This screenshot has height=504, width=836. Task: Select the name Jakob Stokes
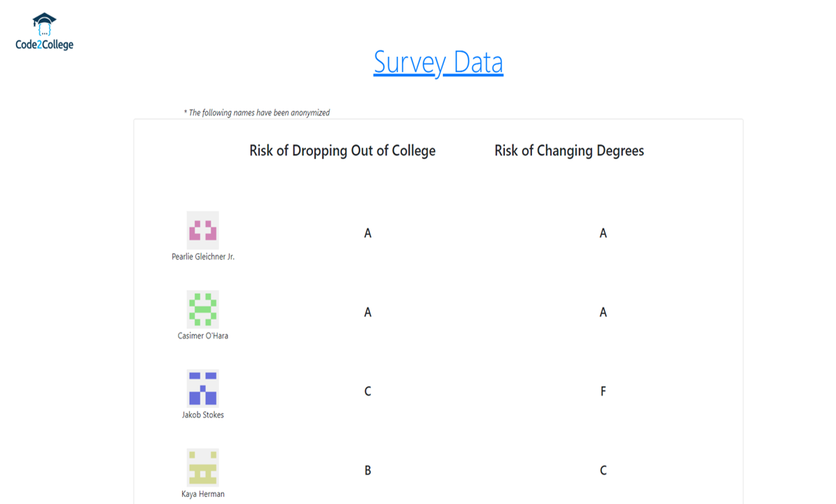coord(203,415)
